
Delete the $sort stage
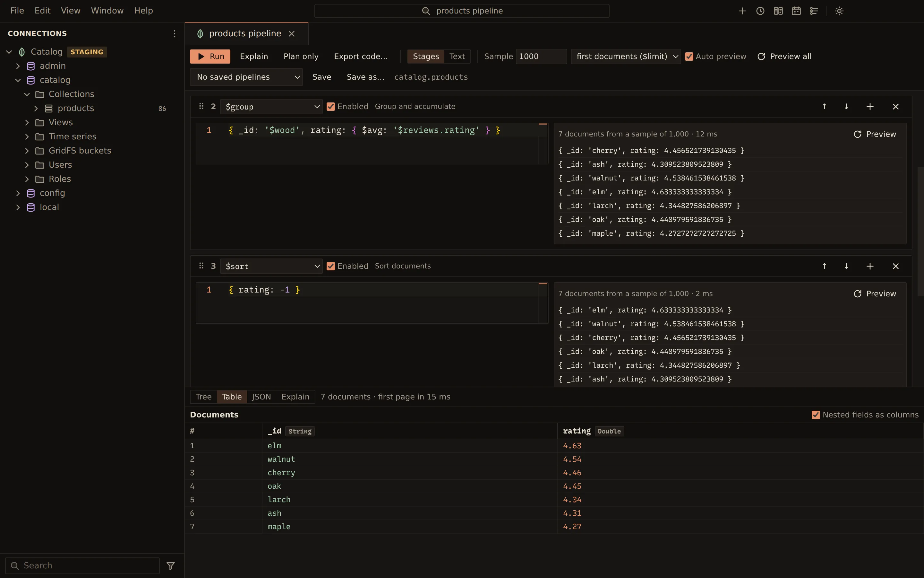896,266
